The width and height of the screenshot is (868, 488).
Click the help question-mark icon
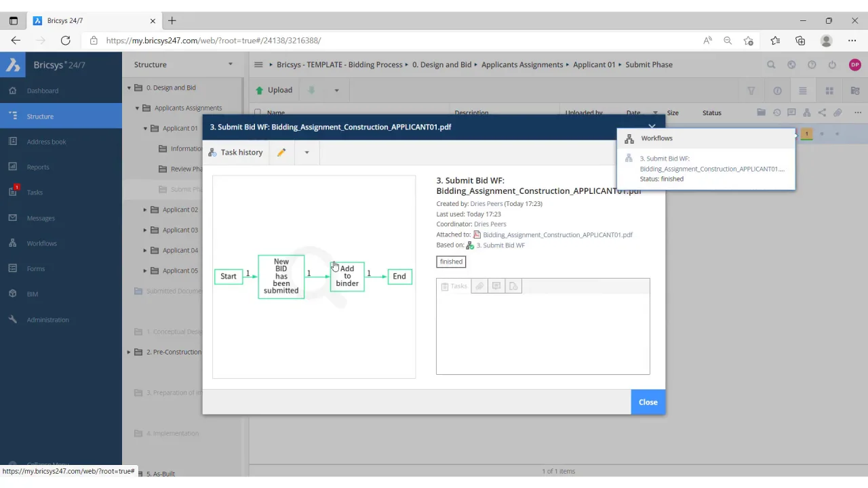pos(812,65)
